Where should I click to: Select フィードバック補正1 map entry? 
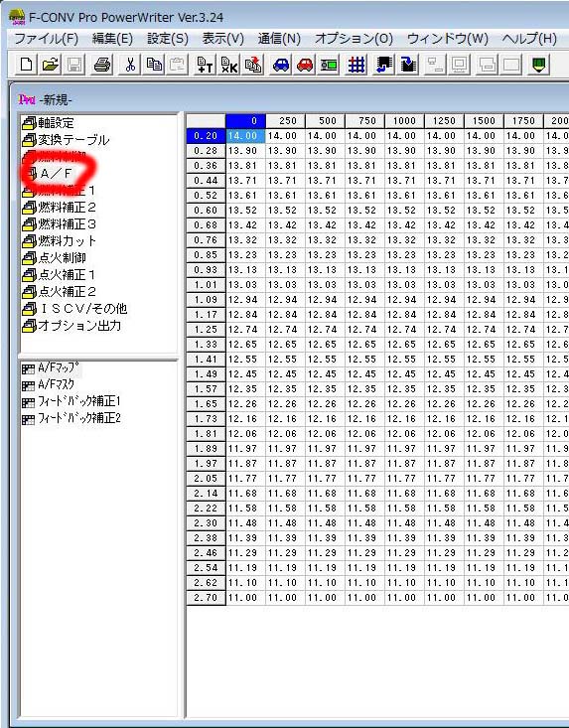click(71, 401)
